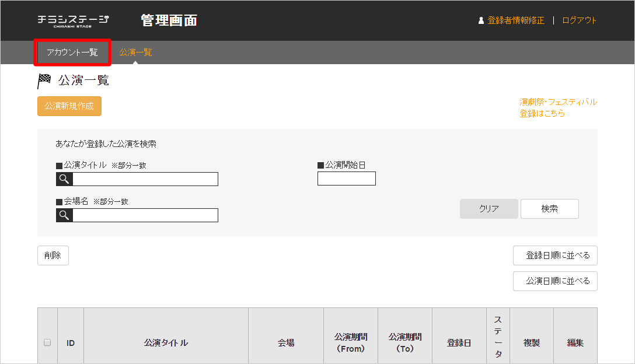This screenshot has width=635, height=364.
Task: Log out via the ログアウト link
Action: click(579, 20)
